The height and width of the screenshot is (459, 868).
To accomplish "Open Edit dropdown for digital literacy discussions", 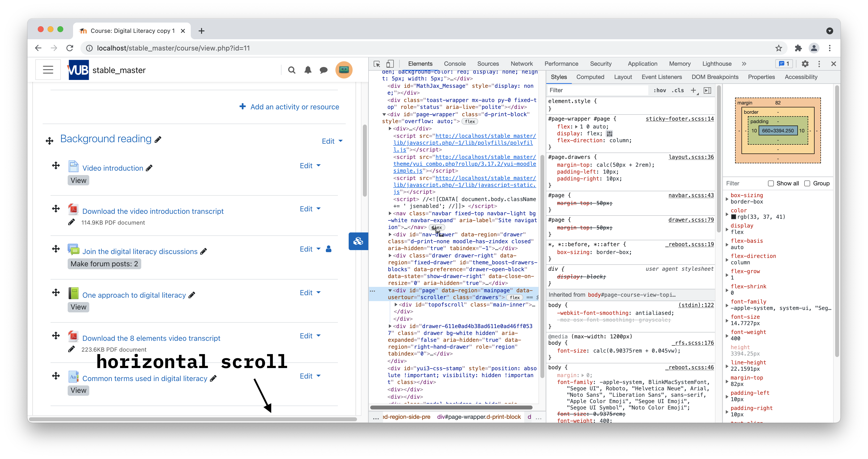I will (310, 249).
